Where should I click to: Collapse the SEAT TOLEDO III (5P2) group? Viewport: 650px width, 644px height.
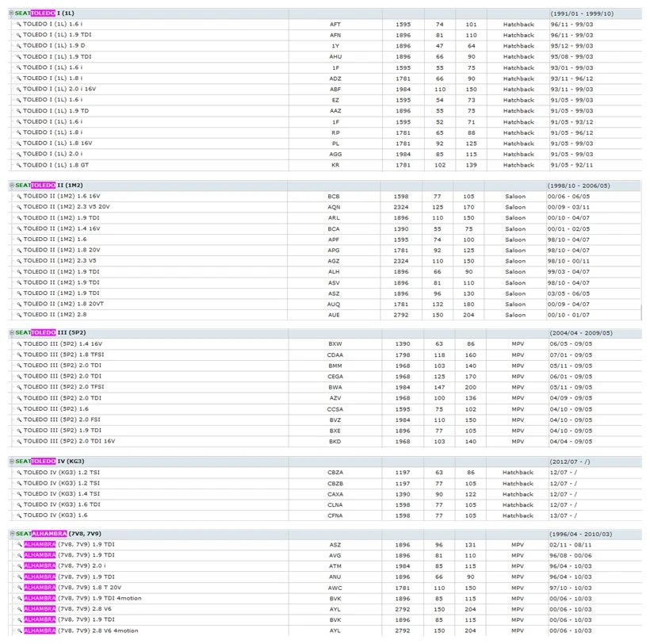click(x=12, y=332)
